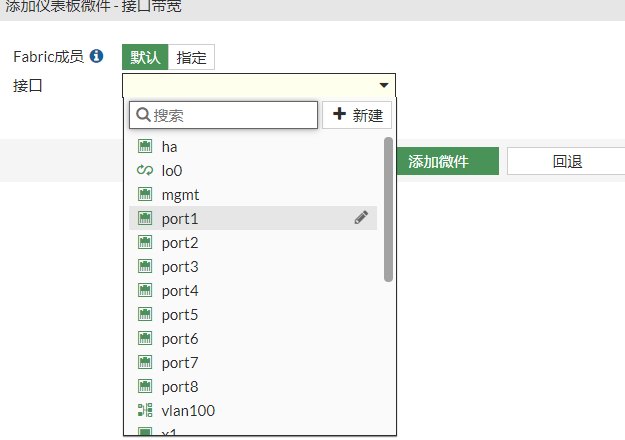The height and width of the screenshot is (440, 625).
Task: Click the ha interface icon
Action: point(144,147)
